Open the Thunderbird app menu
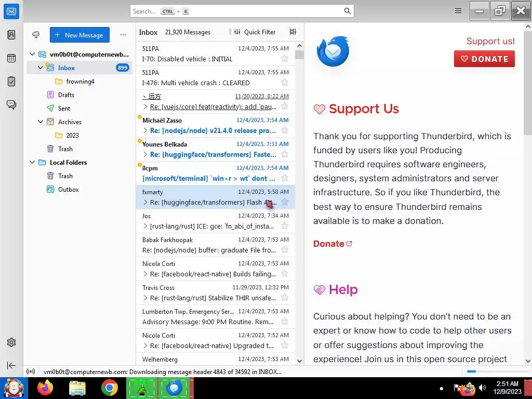This screenshot has width=532, height=399. click(458, 11)
